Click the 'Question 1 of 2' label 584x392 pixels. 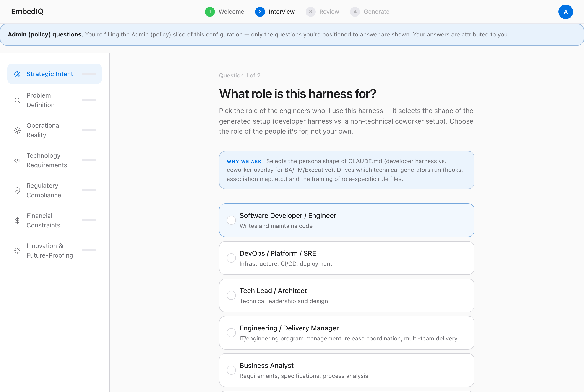point(240,75)
